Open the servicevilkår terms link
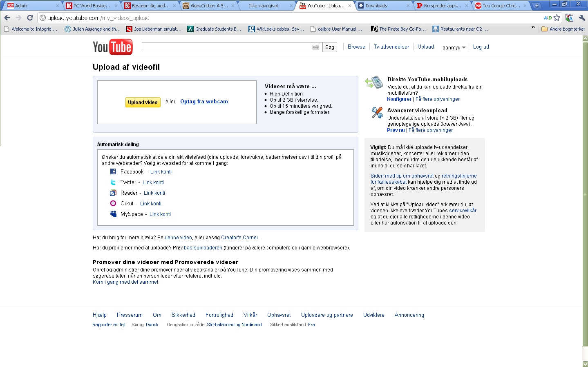This screenshot has height=367, width=588. (463, 211)
